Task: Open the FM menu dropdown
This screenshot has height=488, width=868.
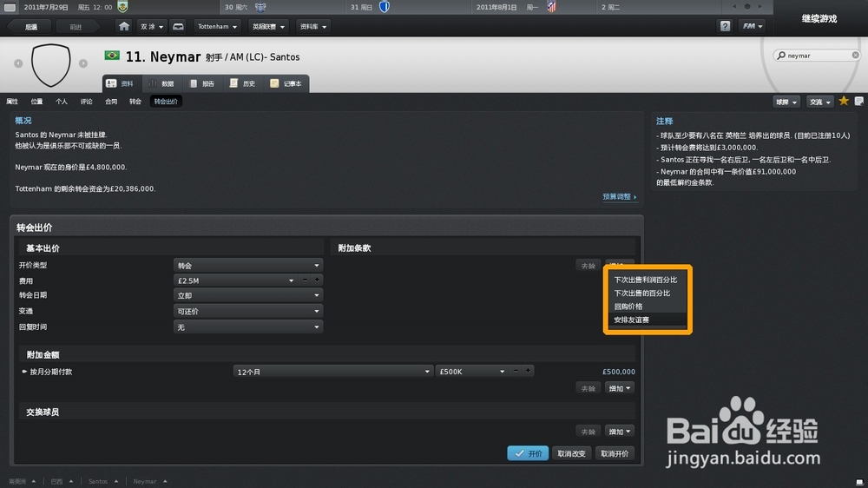Action: [753, 26]
